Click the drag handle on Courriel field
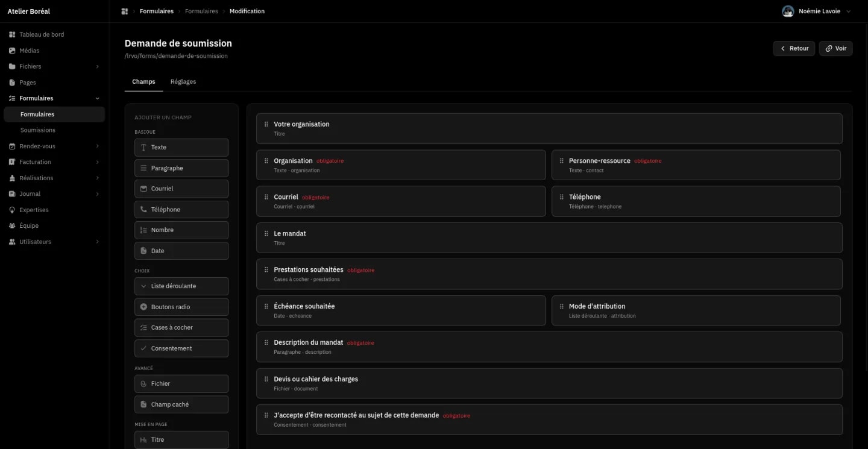The image size is (868, 449). tap(266, 197)
